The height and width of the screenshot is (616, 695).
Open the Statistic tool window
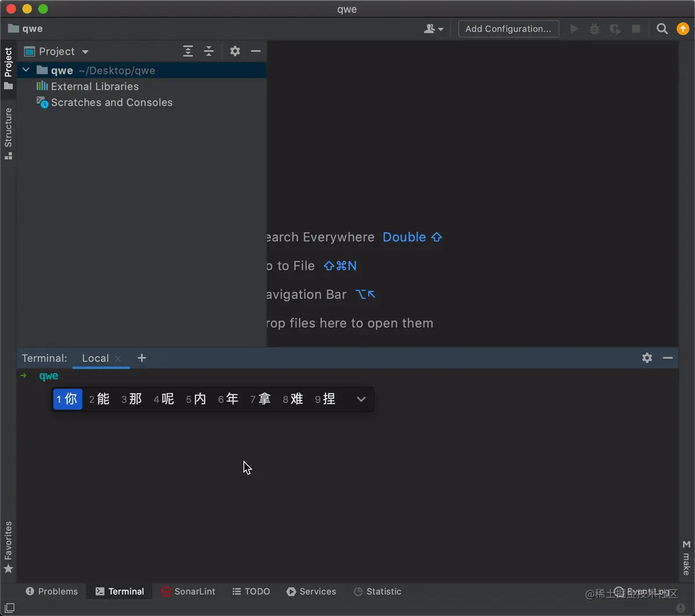click(378, 591)
